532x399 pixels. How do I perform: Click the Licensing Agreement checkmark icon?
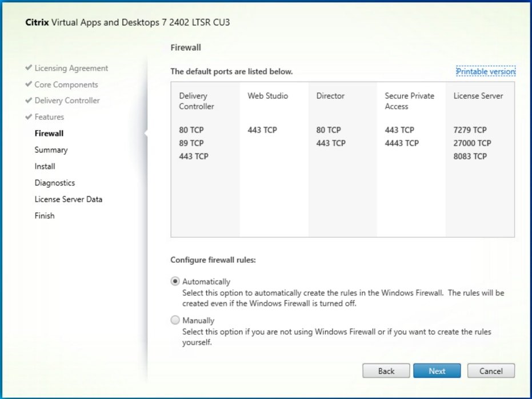[x=29, y=67]
